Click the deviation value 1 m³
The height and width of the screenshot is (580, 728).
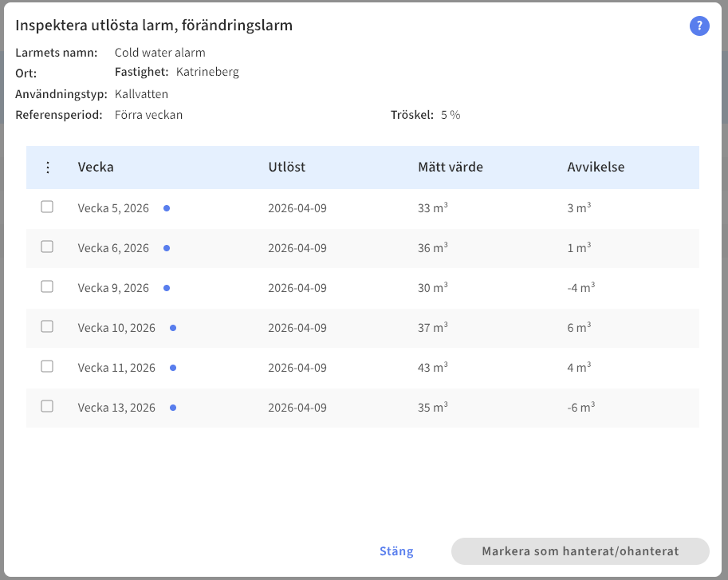pyautogui.click(x=579, y=247)
